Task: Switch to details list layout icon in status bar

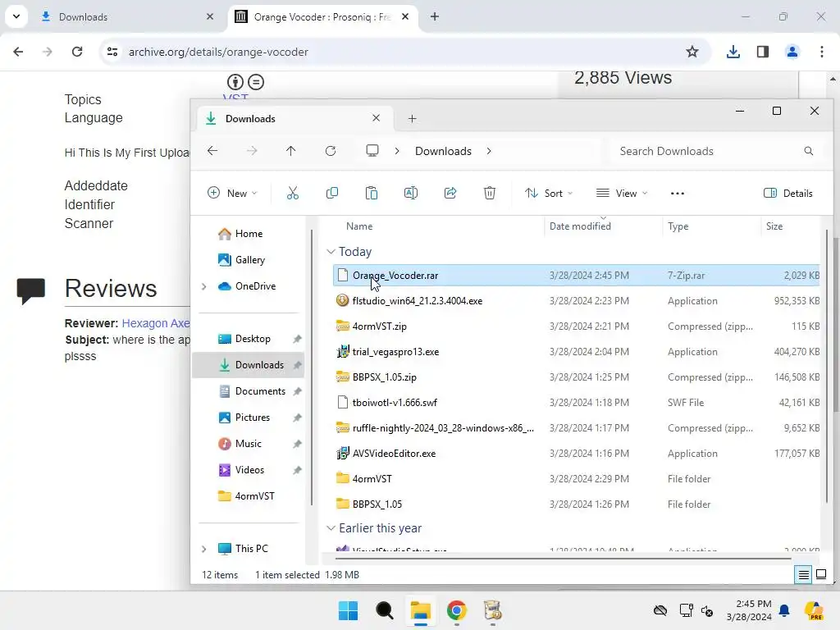Action: 804,575
